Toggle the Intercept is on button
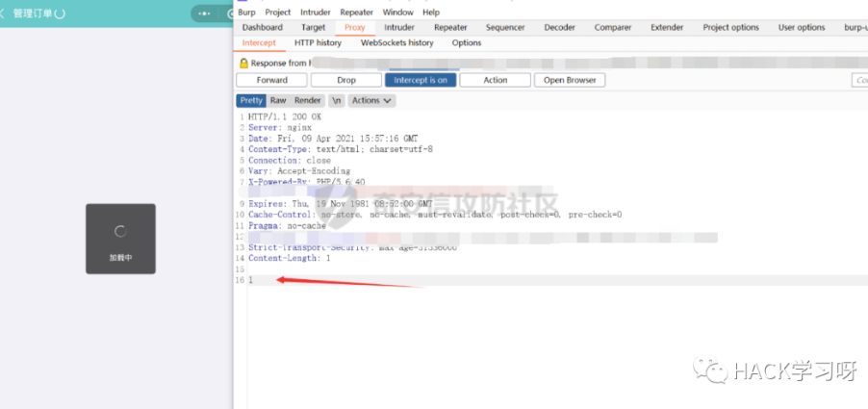This screenshot has width=868, height=409. coord(421,80)
